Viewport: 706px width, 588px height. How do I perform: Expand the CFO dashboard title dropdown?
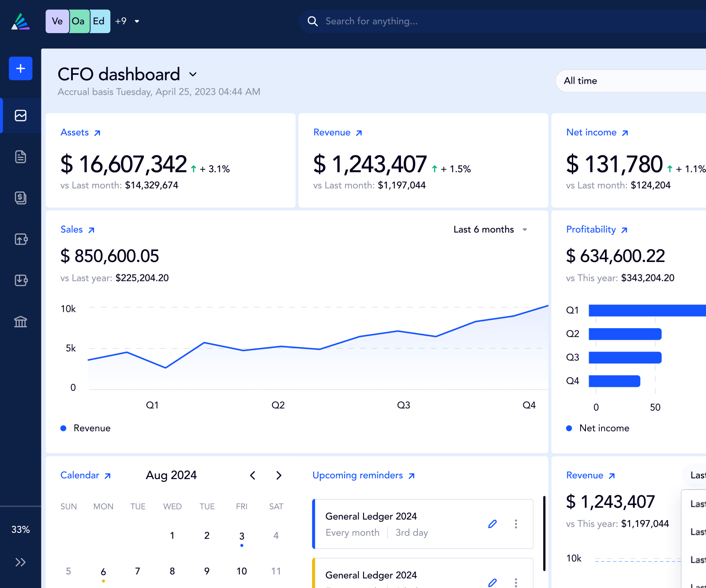pos(193,75)
